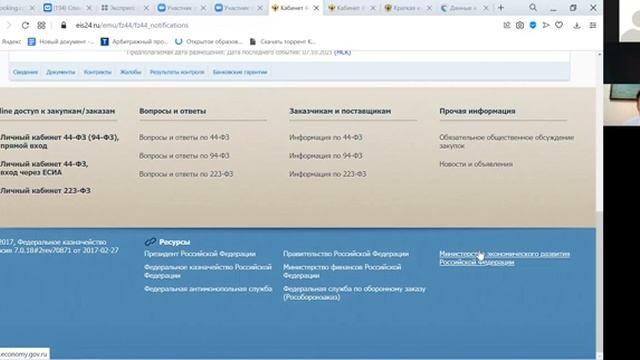The height and width of the screenshot is (360, 640).
Task: Open Министерство финансов Российской Федерации link
Action: tap(342, 271)
